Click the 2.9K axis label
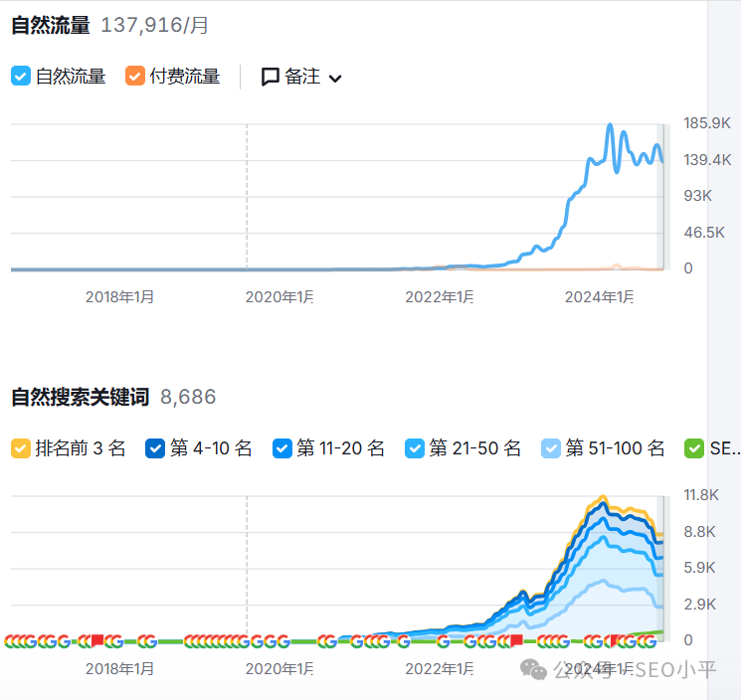 700,605
